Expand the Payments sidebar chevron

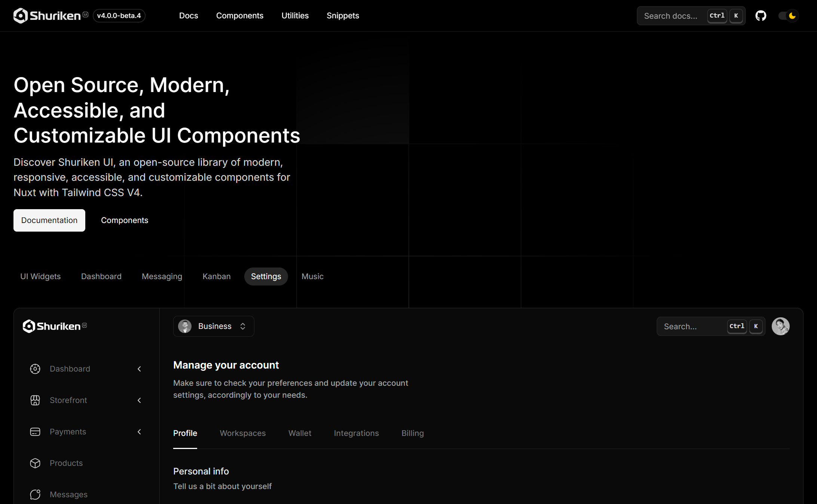tap(139, 432)
